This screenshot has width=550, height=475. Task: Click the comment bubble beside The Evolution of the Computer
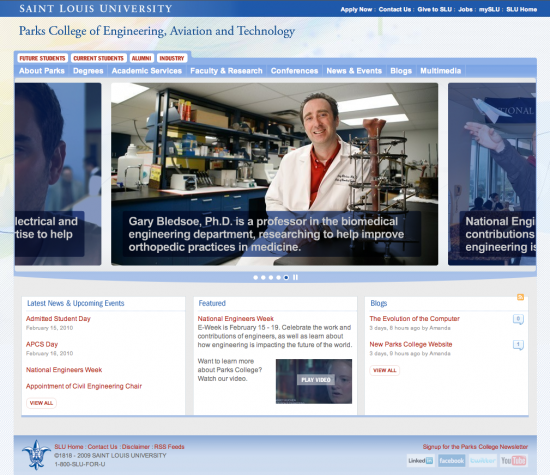click(x=518, y=319)
